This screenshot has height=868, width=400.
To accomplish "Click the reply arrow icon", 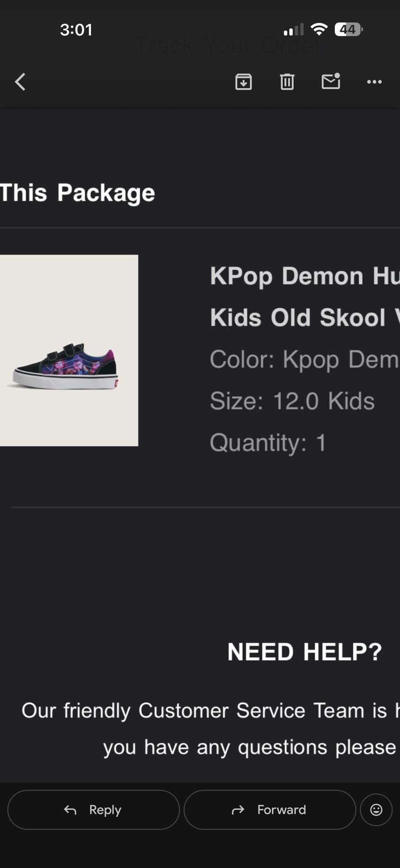I will coord(70,810).
